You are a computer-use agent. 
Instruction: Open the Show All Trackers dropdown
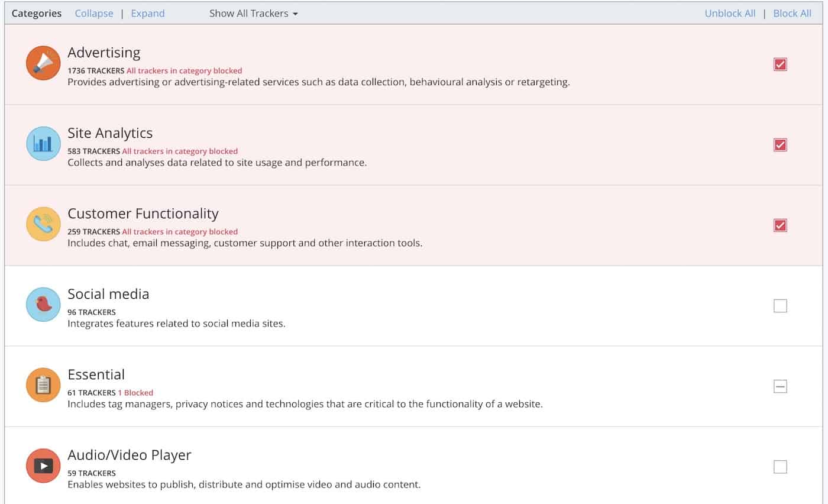[253, 13]
